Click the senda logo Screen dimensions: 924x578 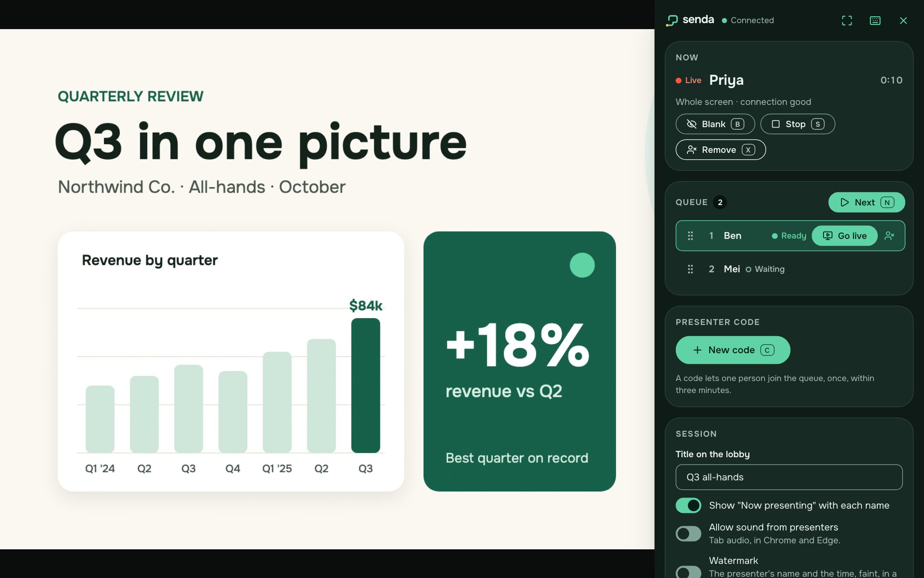690,20
